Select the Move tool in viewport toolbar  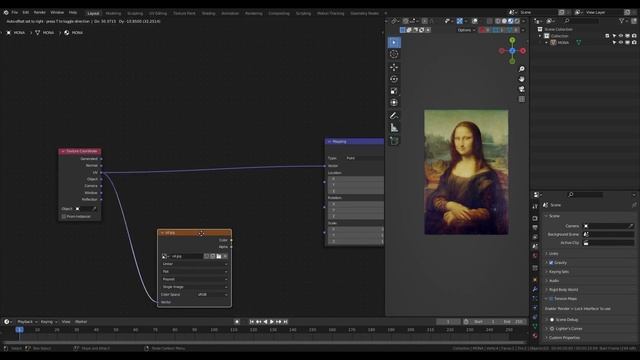click(x=394, y=67)
